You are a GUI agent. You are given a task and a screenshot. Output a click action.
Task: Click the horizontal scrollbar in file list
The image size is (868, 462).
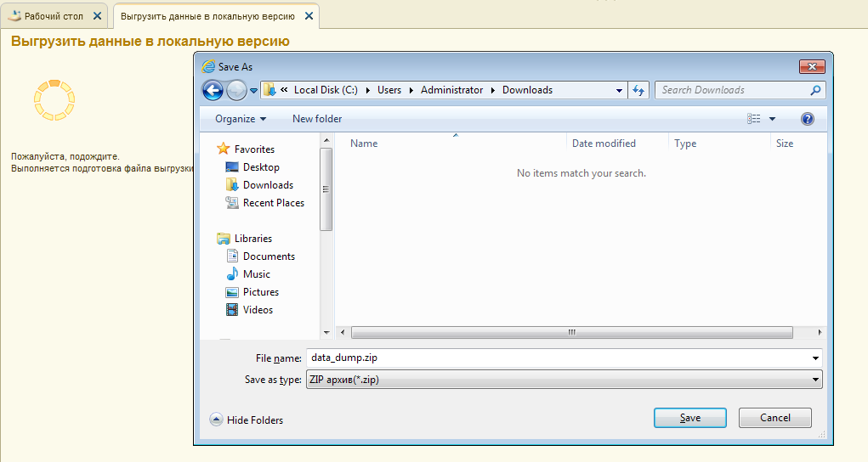click(571, 333)
